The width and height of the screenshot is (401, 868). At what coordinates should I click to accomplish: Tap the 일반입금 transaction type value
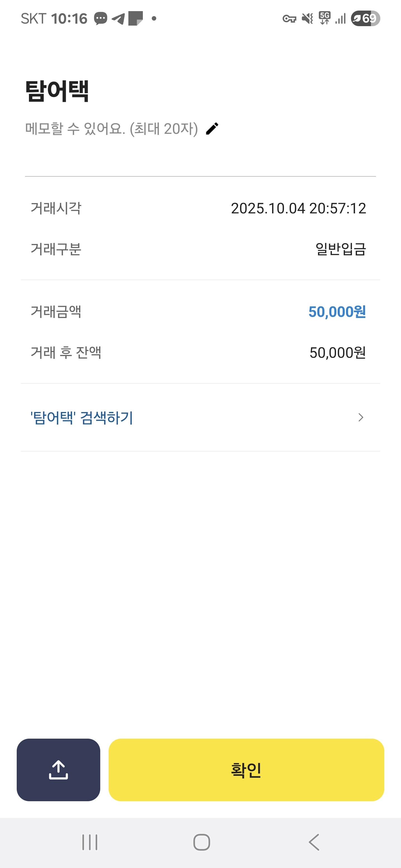click(x=340, y=249)
